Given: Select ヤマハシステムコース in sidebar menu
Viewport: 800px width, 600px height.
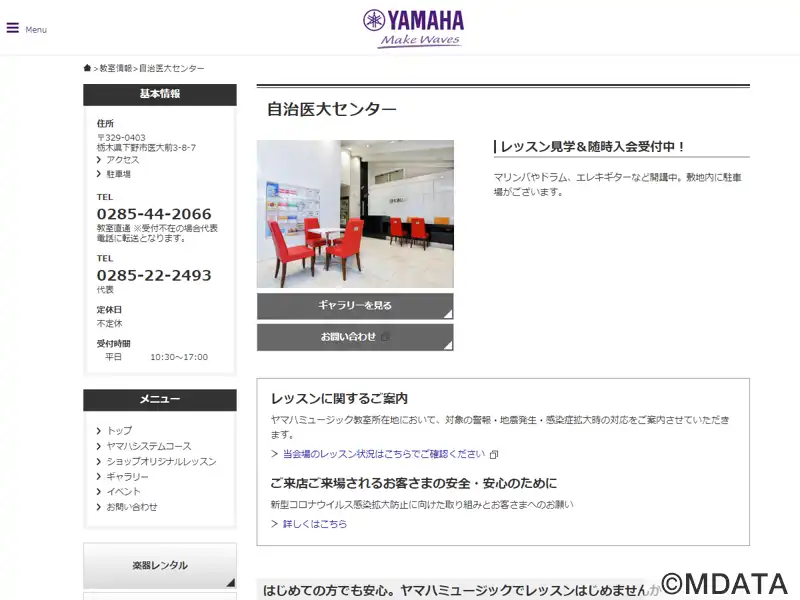Looking at the screenshot, I should [x=148, y=446].
